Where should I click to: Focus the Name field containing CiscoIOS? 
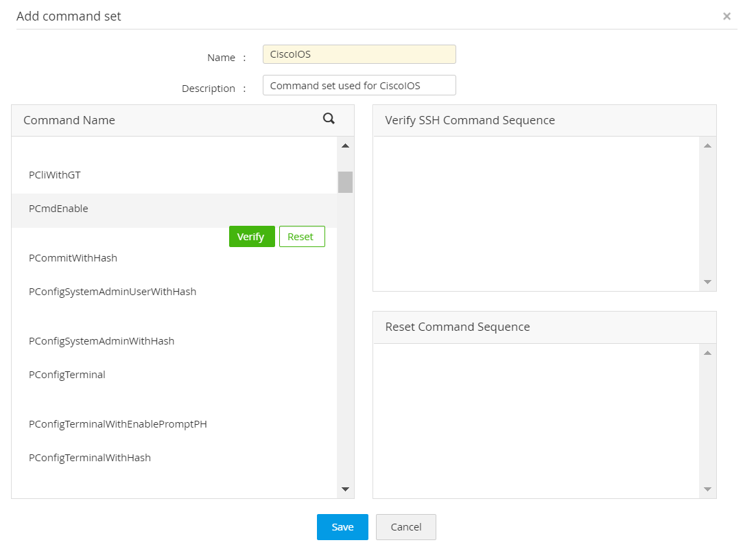[x=359, y=54]
